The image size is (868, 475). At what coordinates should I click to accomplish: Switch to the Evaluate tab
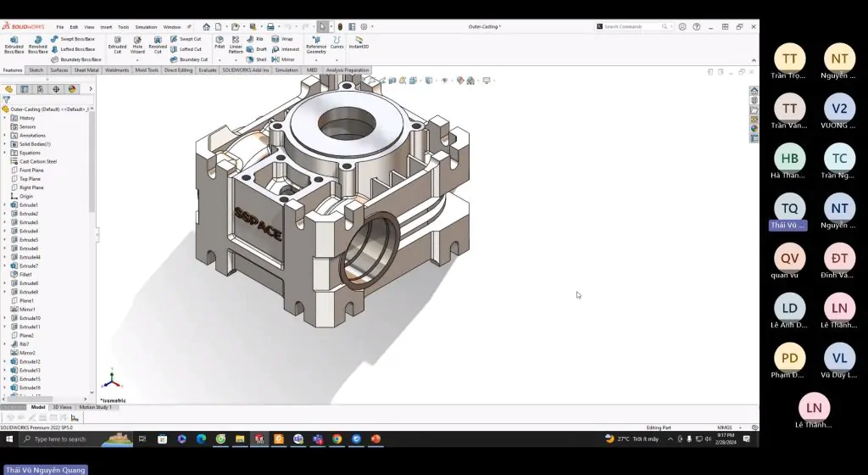click(208, 70)
